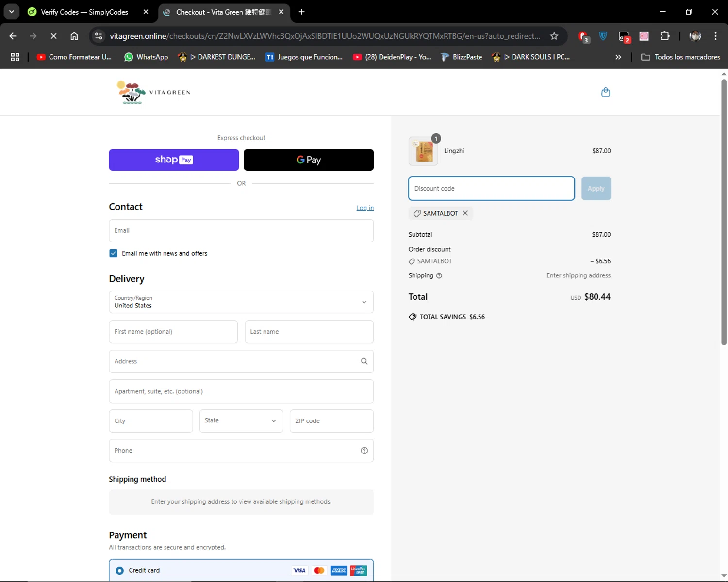This screenshot has width=728, height=582.
Task: Open the WhatsApp bookmark
Action: (x=146, y=57)
